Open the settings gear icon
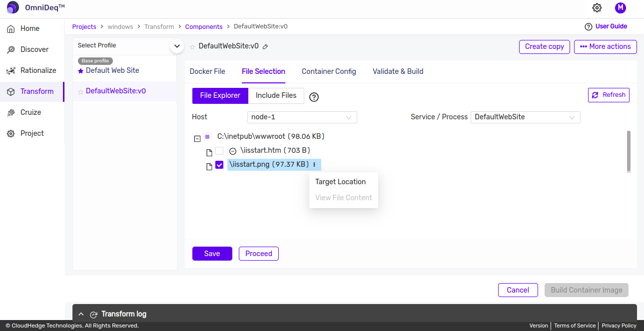This screenshot has width=644, height=331. pos(597,8)
